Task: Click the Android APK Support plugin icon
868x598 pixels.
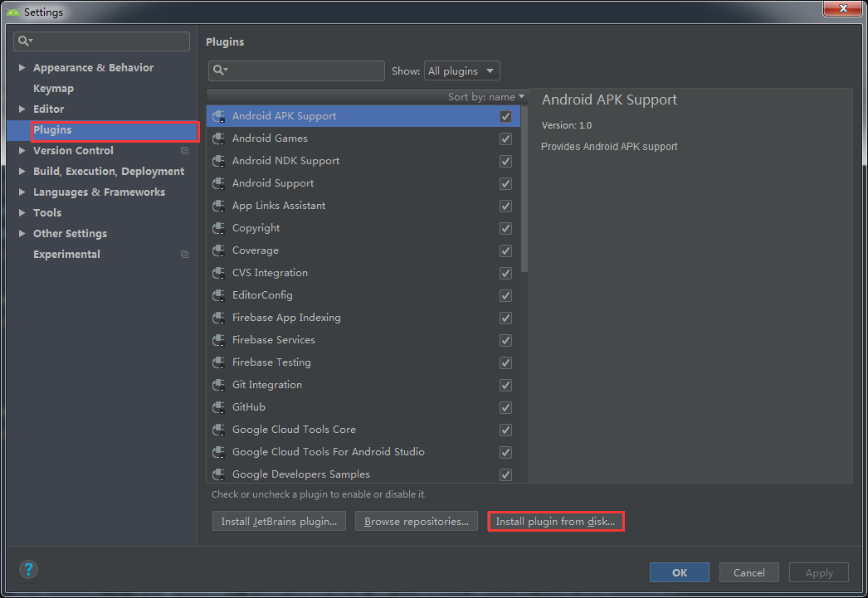Action: coord(219,116)
